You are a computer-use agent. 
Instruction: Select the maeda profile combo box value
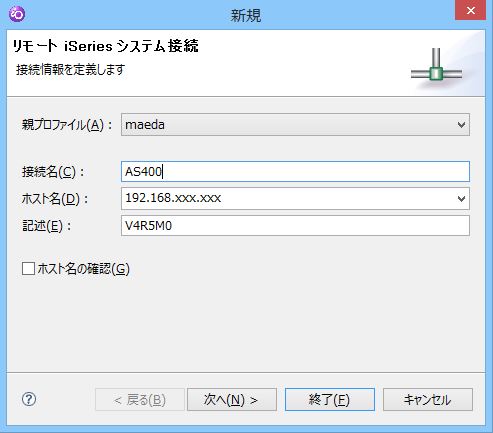coord(295,125)
